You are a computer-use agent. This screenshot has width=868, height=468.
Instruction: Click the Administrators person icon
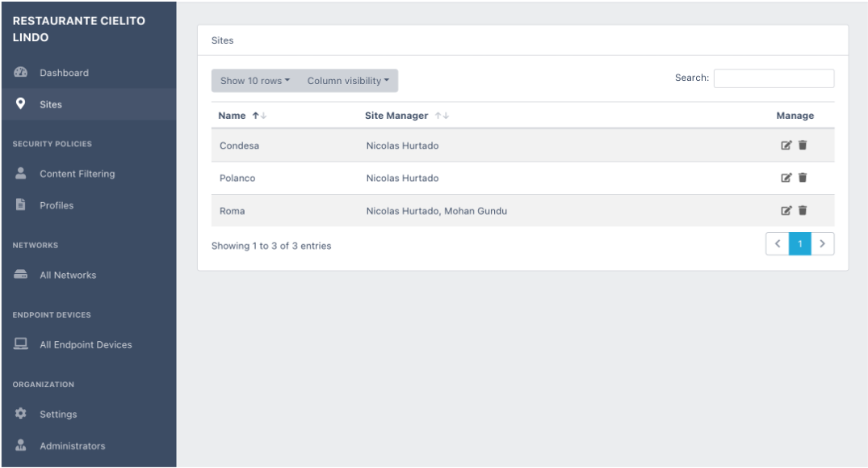pyautogui.click(x=20, y=445)
